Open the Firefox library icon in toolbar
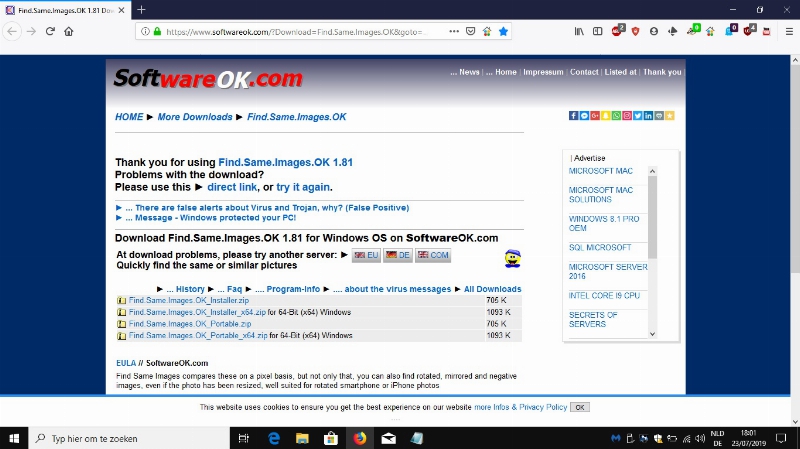800x449 pixels. (x=578, y=31)
